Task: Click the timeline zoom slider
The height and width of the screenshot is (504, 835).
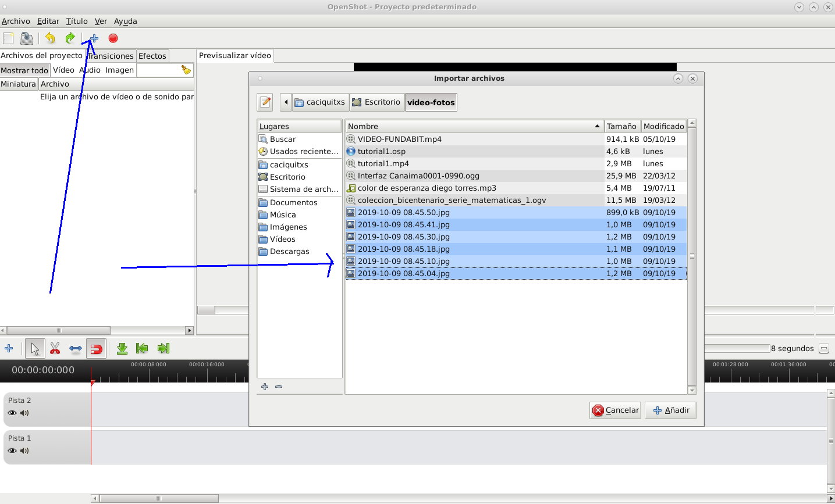Action: tap(737, 348)
